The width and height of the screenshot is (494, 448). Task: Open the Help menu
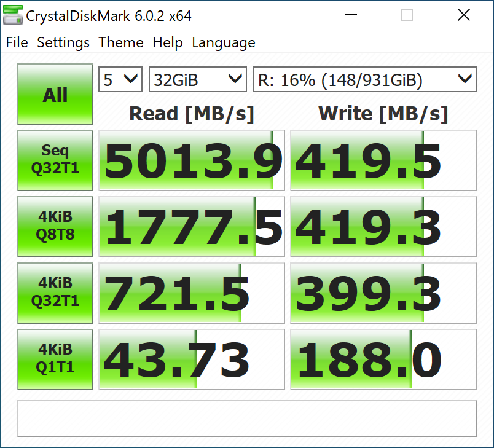[x=168, y=42]
